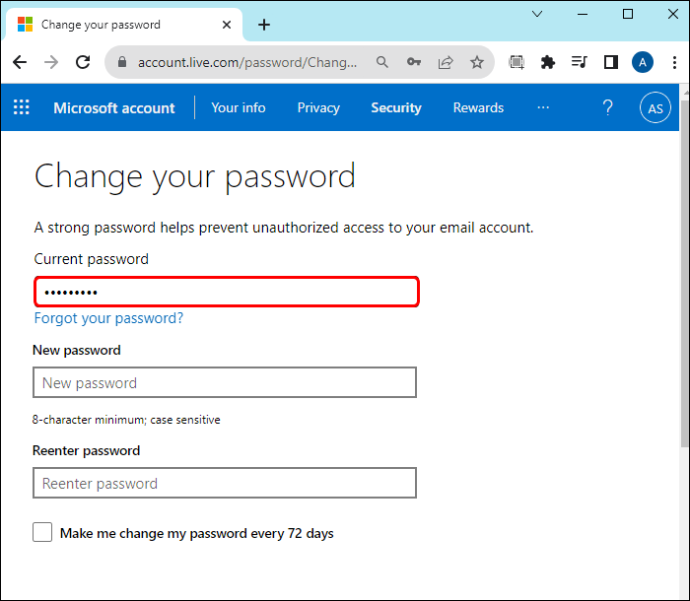The height and width of the screenshot is (601, 690).
Task: Click into the Reenter password field
Action: click(x=224, y=483)
